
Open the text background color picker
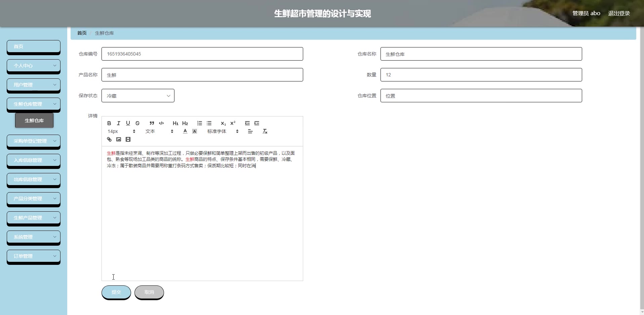[x=195, y=131]
